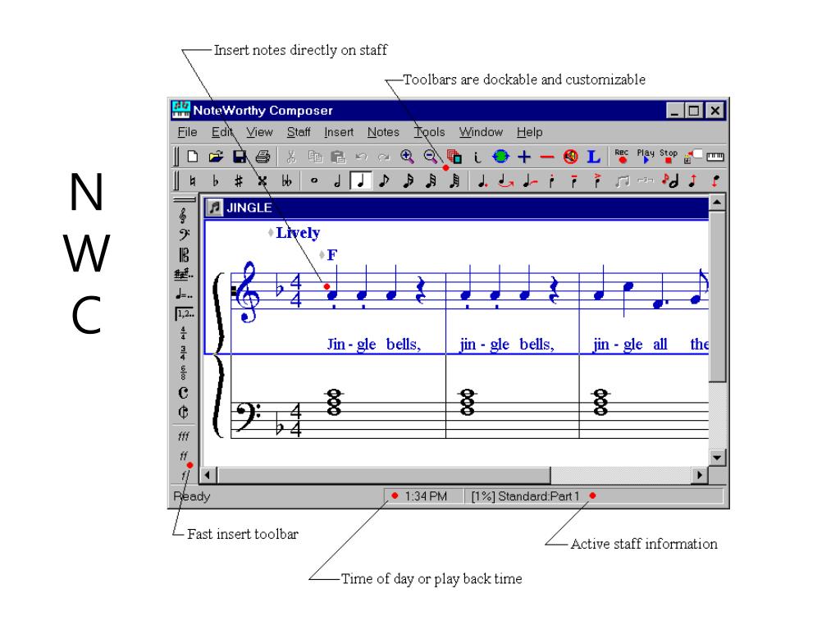Toggle the tenuto note modifier

tap(573, 181)
